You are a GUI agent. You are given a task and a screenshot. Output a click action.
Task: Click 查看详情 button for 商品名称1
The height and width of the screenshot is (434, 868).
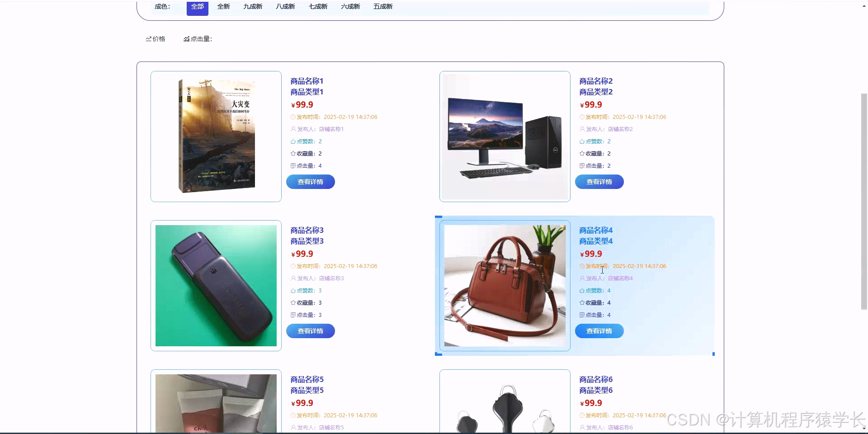coord(310,181)
